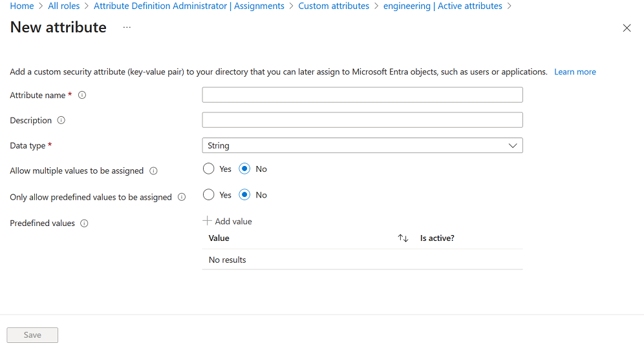644x350 pixels.
Task: Select Yes for Only allow predefined values
Action: 208,195
